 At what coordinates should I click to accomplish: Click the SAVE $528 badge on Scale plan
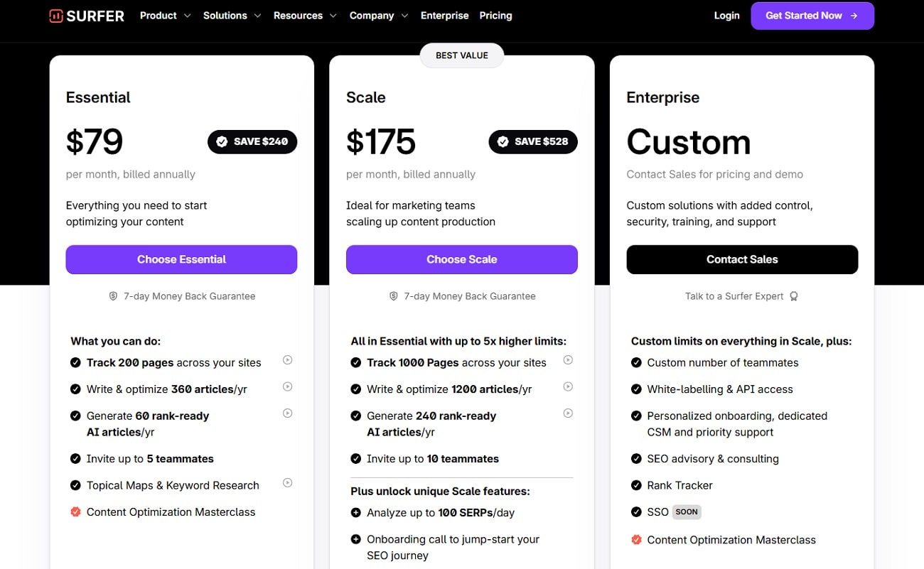[533, 141]
